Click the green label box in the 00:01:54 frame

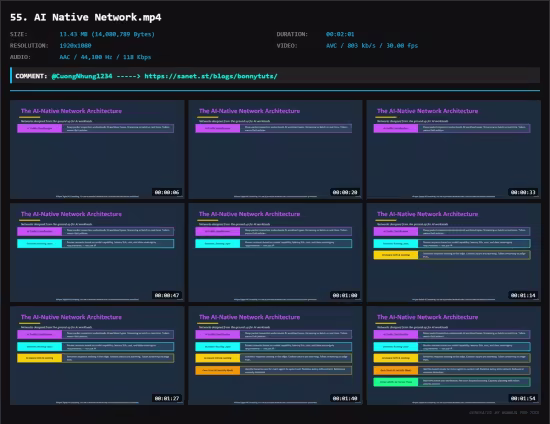[x=396, y=382]
